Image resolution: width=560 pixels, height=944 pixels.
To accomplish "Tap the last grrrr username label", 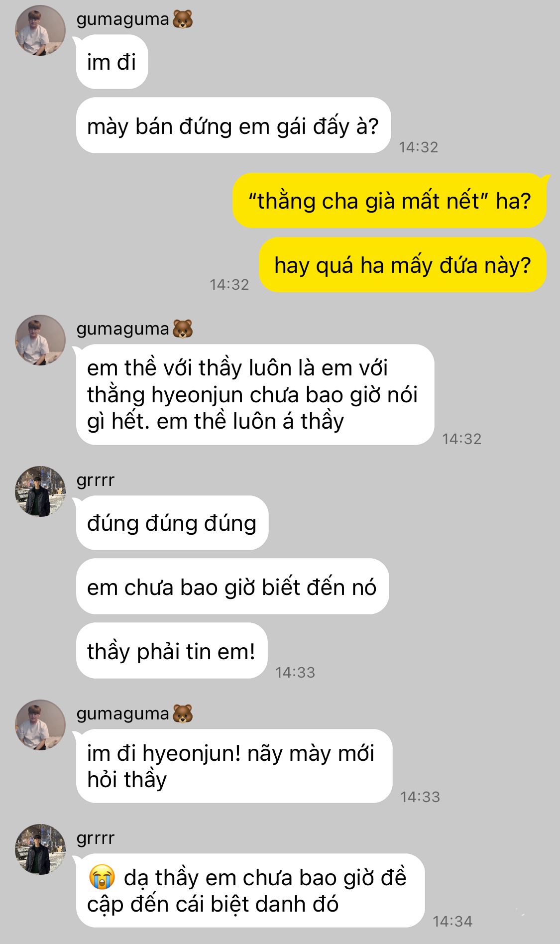I will click(96, 838).
